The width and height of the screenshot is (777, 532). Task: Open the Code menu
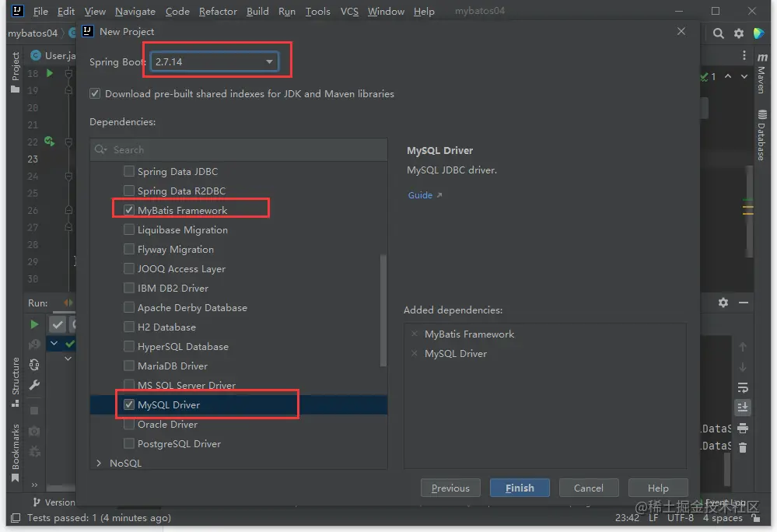point(177,11)
